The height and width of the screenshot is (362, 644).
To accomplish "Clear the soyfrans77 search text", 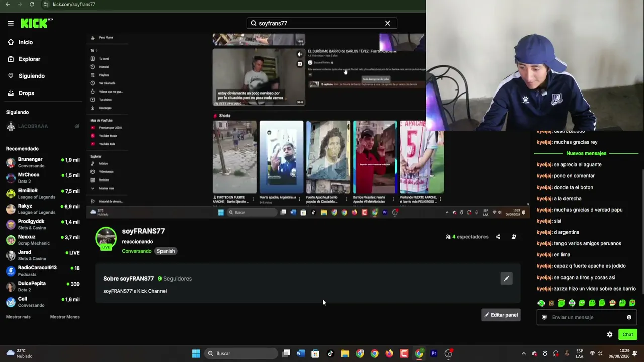I will [x=387, y=23].
